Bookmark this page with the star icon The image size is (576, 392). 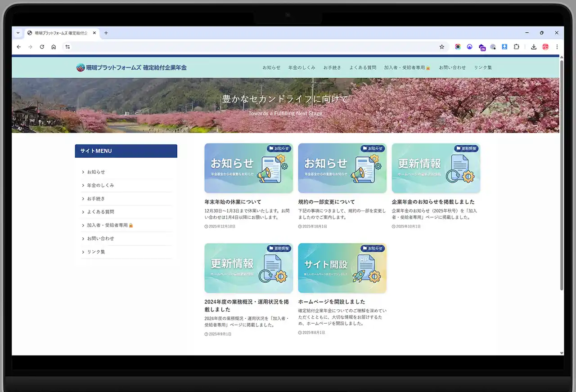[x=441, y=47]
